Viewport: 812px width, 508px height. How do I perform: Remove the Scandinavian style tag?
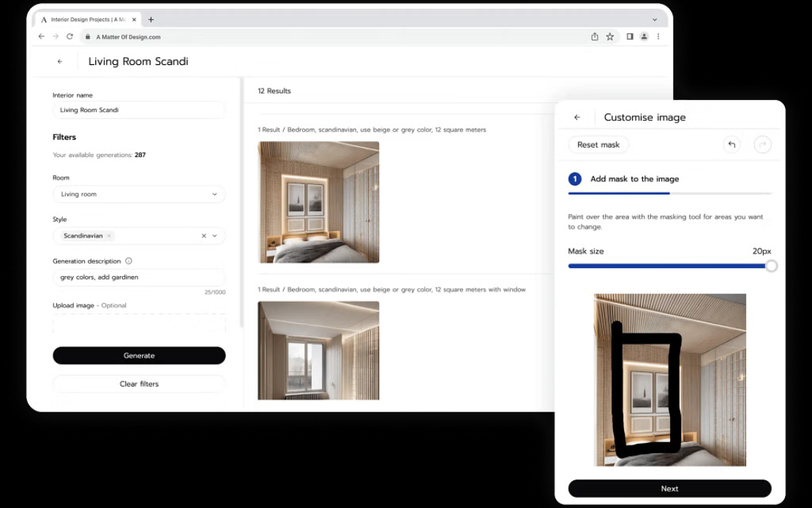[109, 236]
